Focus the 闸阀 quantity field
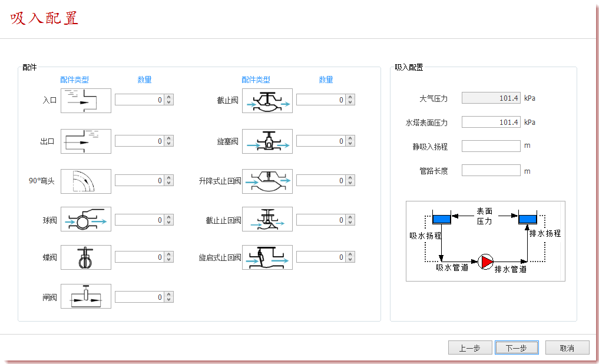This screenshot has height=364, width=599. [140, 297]
